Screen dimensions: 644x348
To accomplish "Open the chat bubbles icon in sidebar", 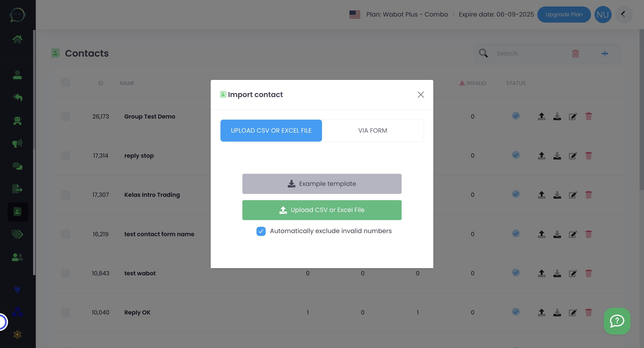I will (x=17, y=166).
